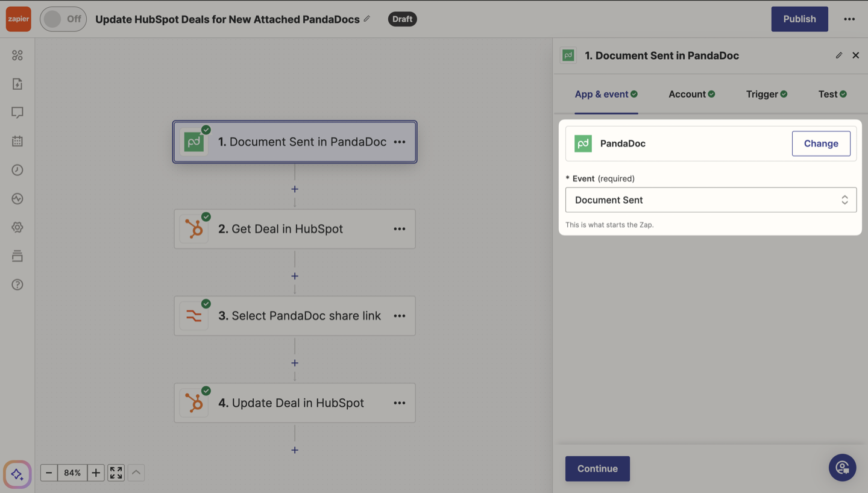The width and height of the screenshot is (868, 493).
Task: Click the Continue button
Action: pyautogui.click(x=597, y=468)
